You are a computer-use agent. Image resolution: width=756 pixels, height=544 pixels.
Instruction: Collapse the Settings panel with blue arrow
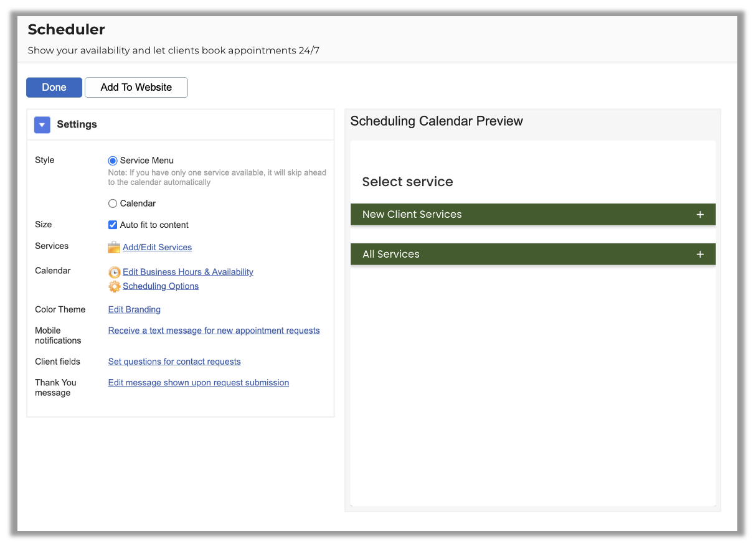[x=42, y=125]
